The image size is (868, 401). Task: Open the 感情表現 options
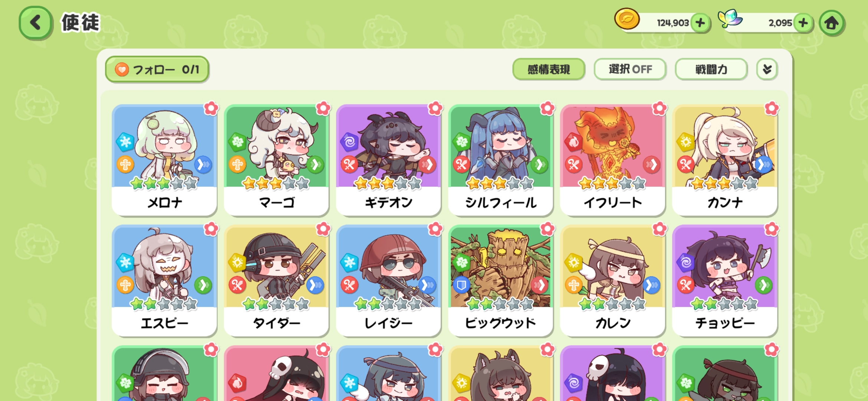(549, 69)
